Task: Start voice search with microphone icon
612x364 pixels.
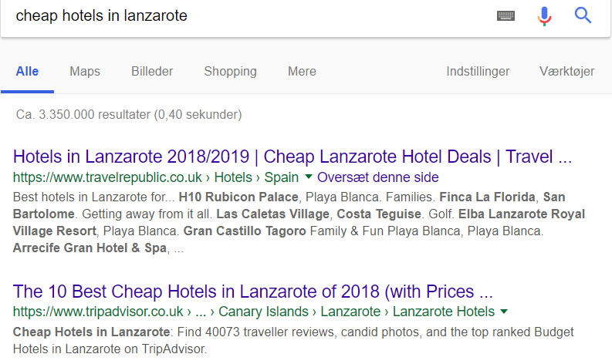Action: (x=544, y=16)
